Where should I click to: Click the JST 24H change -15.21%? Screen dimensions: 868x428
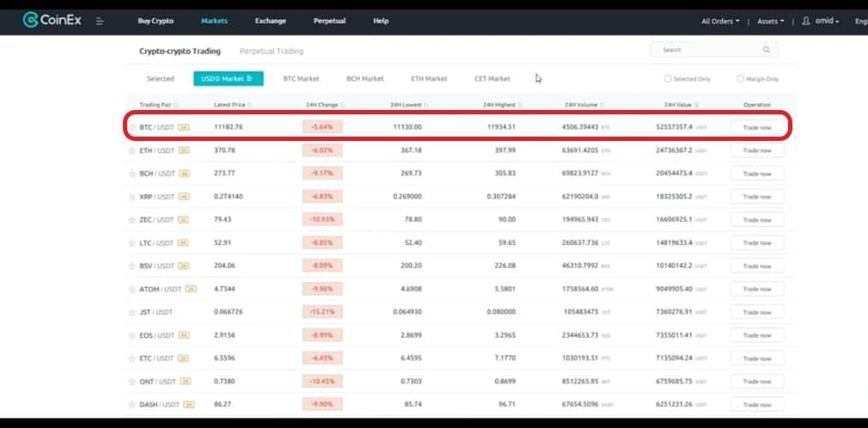(322, 312)
